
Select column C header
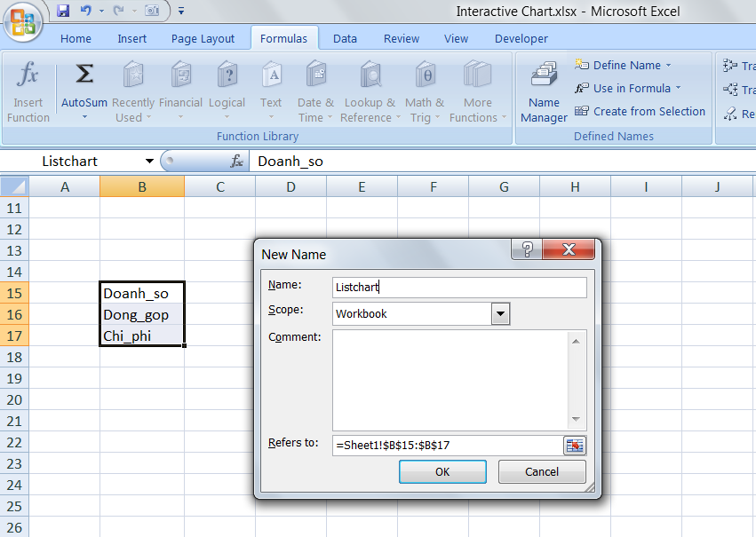(219, 187)
